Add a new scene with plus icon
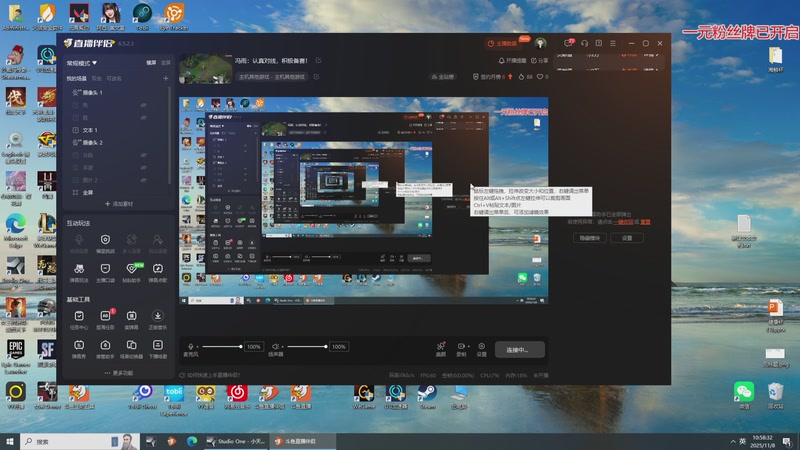 pos(165,79)
